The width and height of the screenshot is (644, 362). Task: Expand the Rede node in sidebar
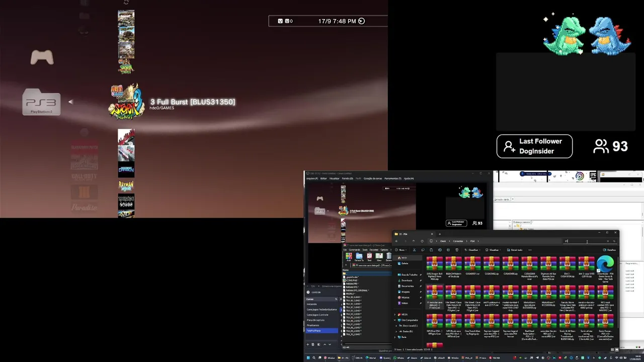pyautogui.click(x=395, y=337)
